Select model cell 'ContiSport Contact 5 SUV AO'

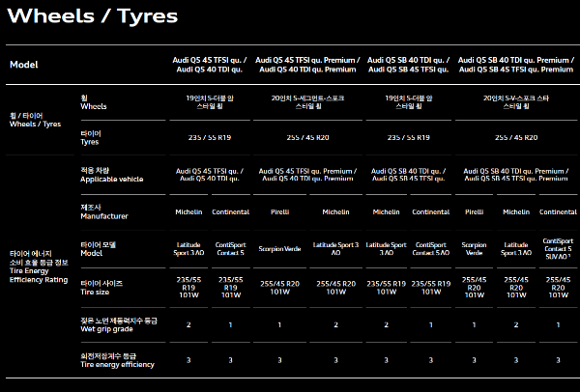558,249
